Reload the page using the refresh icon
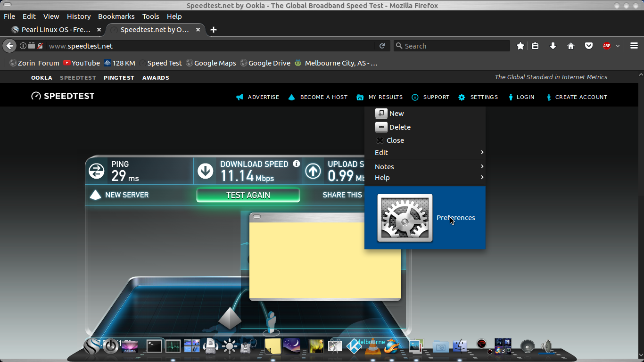This screenshot has height=362, width=644. pyautogui.click(x=382, y=46)
